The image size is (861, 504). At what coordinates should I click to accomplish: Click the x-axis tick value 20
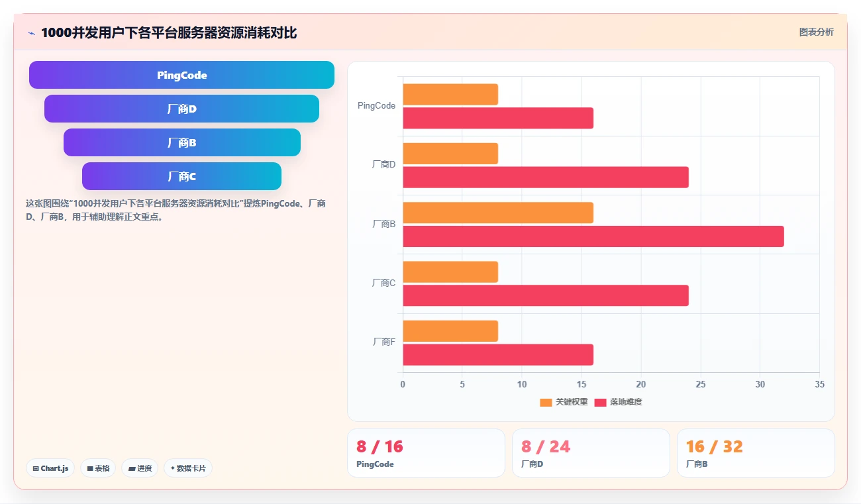click(641, 384)
